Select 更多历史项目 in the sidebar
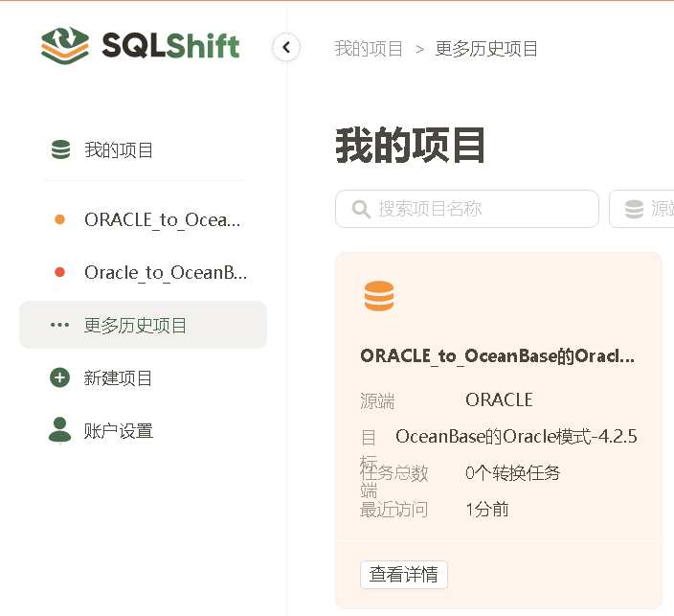The height and width of the screenshot is (616, 674). coord(144,325)
